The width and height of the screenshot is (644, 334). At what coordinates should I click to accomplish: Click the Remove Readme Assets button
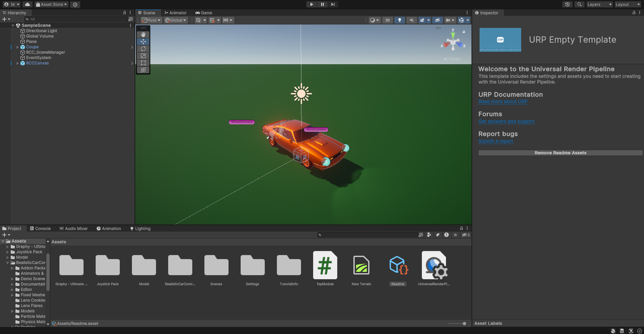click(x=560, y=153)
